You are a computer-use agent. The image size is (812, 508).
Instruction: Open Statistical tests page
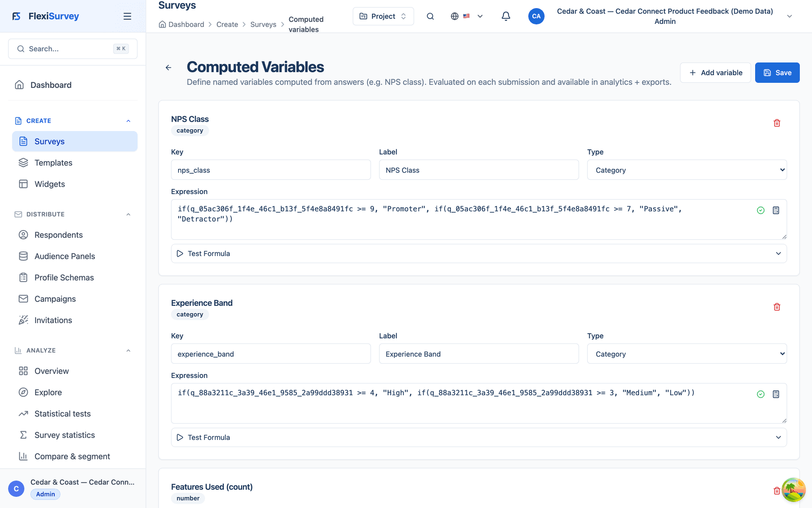coord(75,414)
